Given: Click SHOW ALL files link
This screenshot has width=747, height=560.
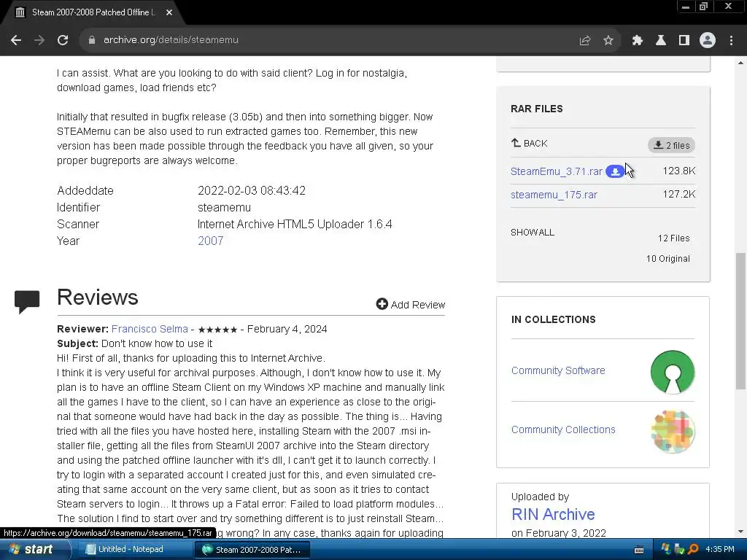Looking at the screenshot, I should (532, 233).
